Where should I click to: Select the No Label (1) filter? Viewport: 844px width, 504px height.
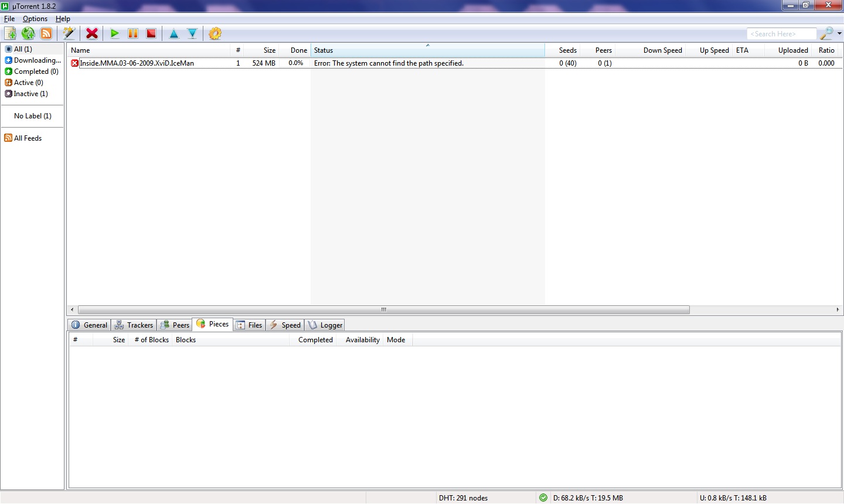coord(33,116)
